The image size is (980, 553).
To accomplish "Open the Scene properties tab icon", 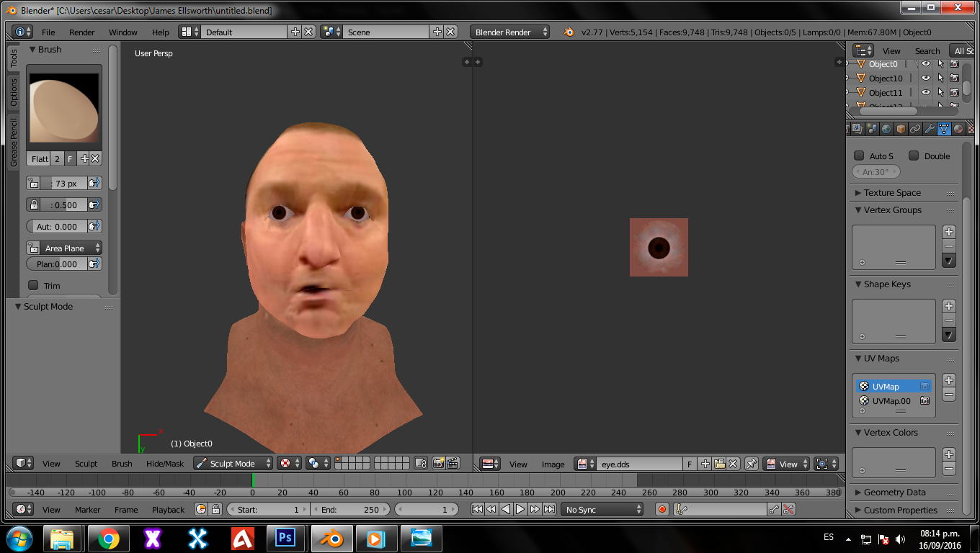I will click(x=873, y=129).
